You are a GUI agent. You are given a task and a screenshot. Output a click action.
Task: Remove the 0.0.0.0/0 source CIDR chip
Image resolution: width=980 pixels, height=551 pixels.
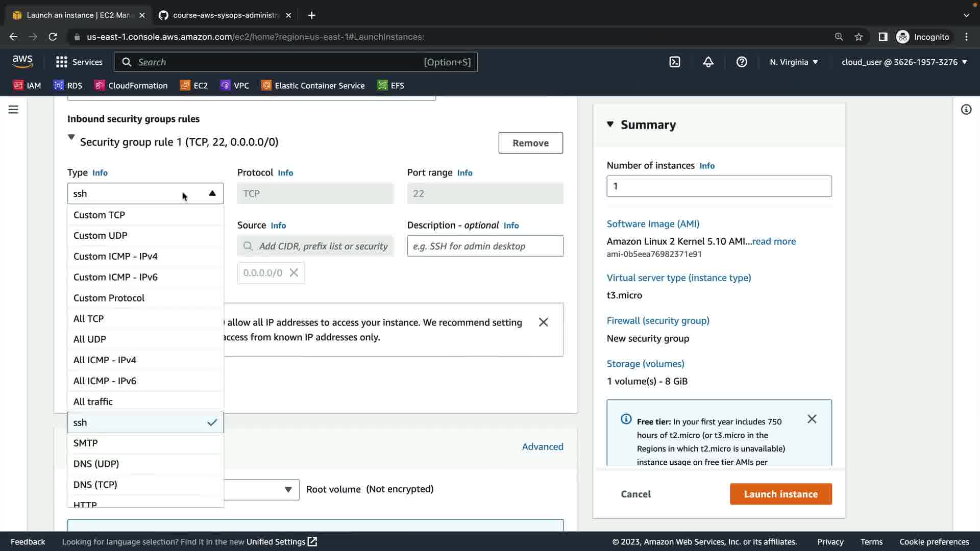(294, 272)
